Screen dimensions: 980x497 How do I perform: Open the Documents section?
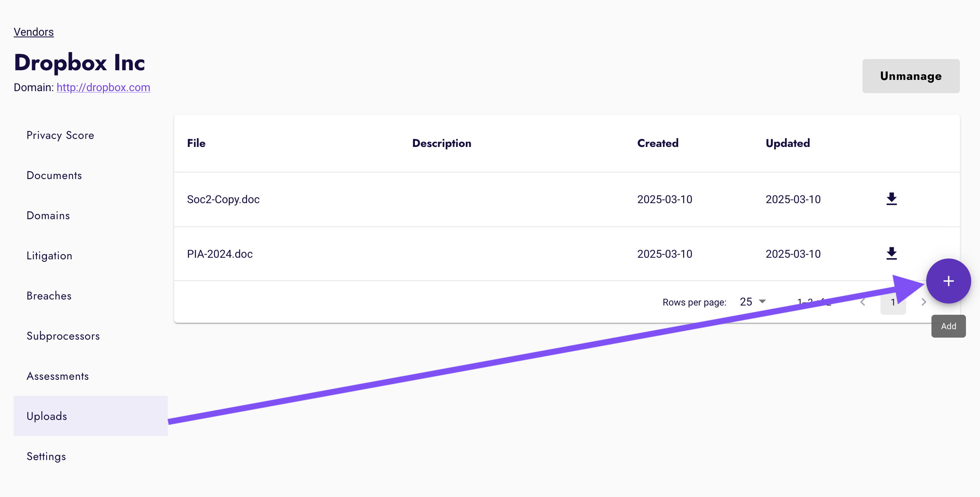click(x=91, y=175)
